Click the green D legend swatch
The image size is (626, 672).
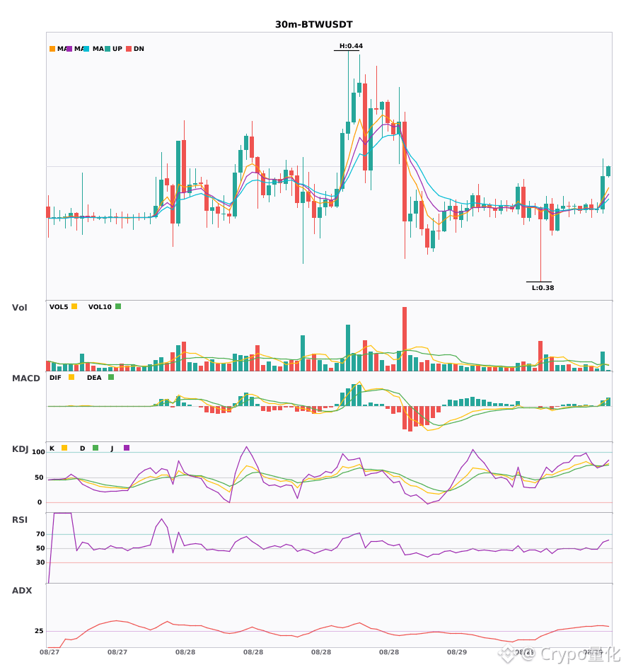pyautogui.click(x=95, y=448)
